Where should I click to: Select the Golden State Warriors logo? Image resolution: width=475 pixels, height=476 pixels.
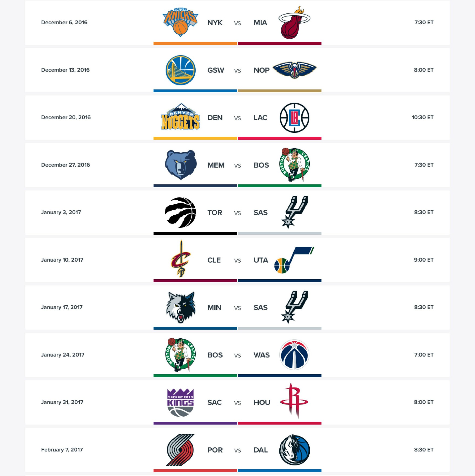(180, 70)
